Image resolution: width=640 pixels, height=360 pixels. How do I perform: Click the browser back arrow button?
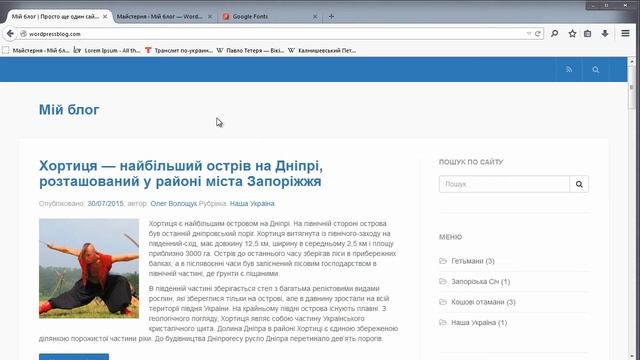10,33
